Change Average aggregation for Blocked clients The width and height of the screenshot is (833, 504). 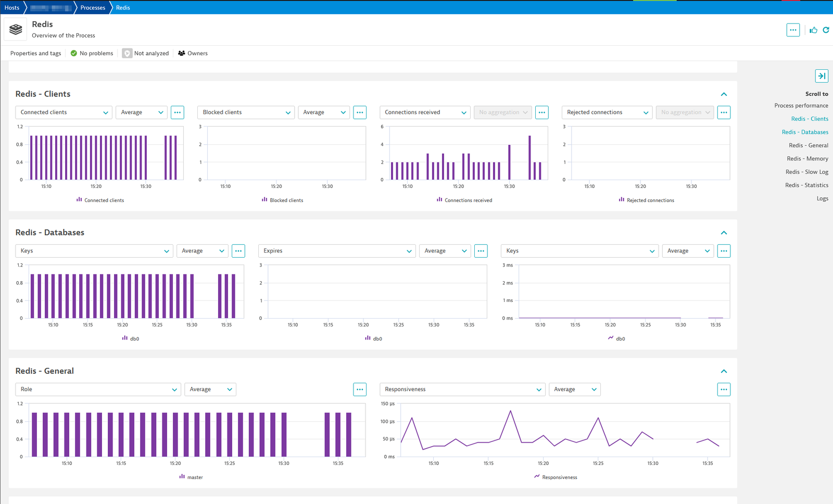324,112
